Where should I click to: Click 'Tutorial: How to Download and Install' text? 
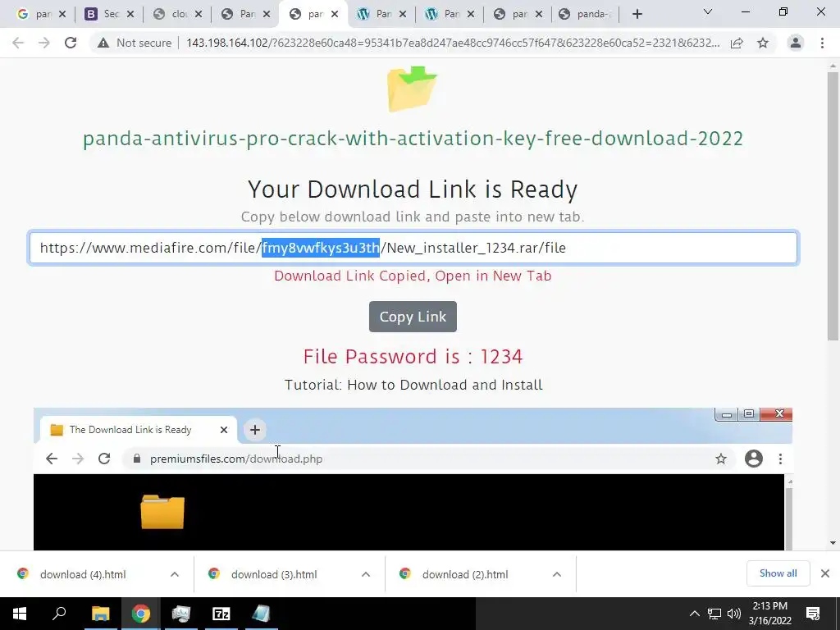(413, 385)
